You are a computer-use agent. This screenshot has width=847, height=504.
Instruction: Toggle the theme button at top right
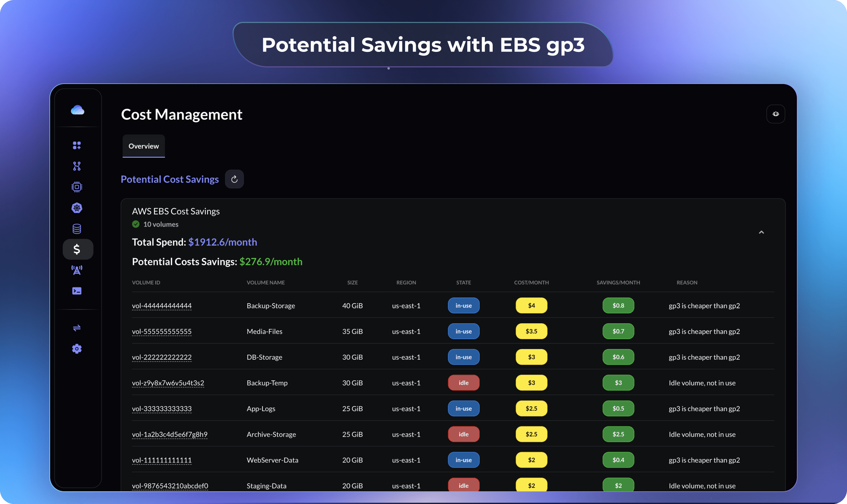click(x=775, y=114)
